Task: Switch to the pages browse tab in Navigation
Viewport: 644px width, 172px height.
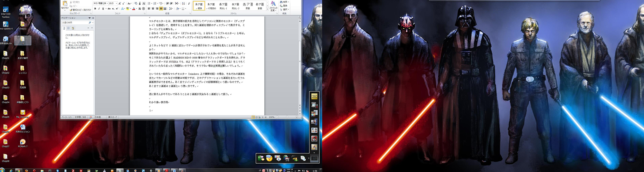Action: coord(68,28)
